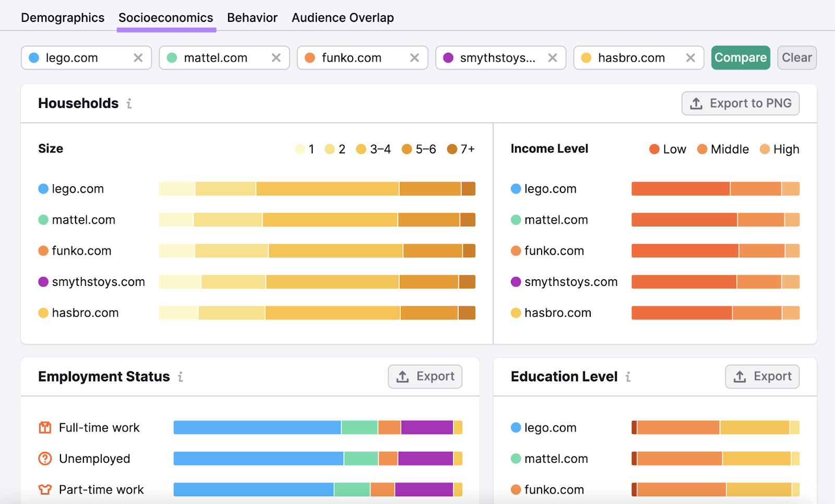Clear all selected domains
The image size is (835, 504).
coord(796,57)
